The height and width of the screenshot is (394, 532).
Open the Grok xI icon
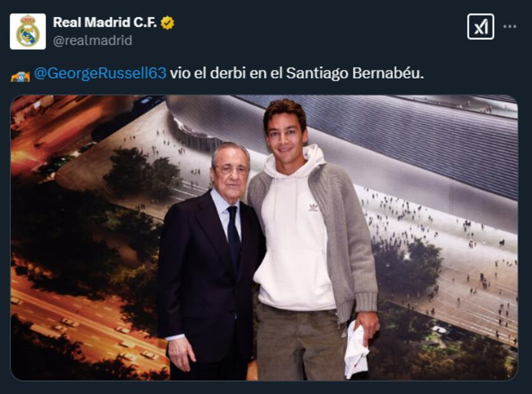coord(481,27)
